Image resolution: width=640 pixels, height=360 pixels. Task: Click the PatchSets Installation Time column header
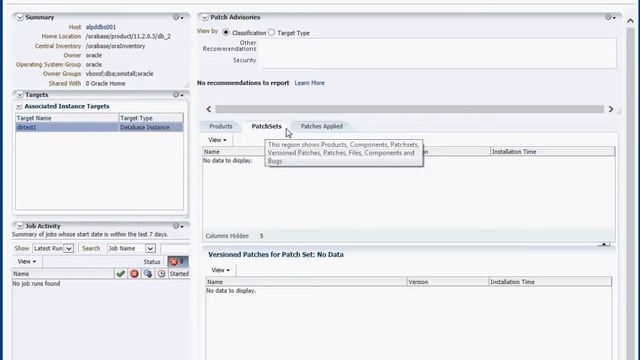click(x=552, y=151)
